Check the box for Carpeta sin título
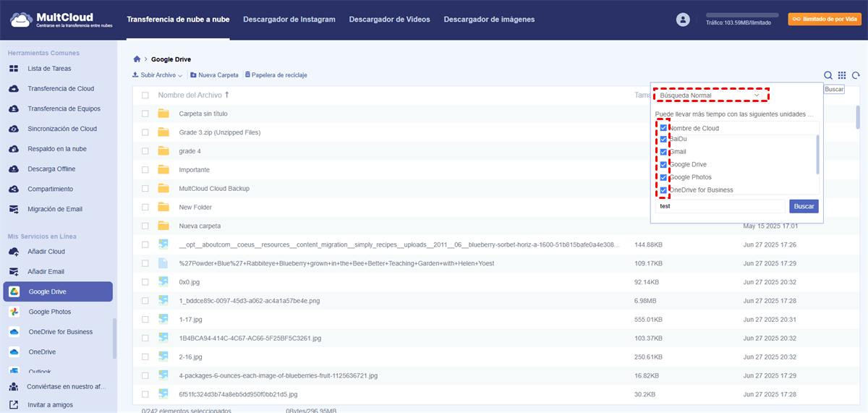The height and width of the screenshot is (413, 868). click(145, 114)
